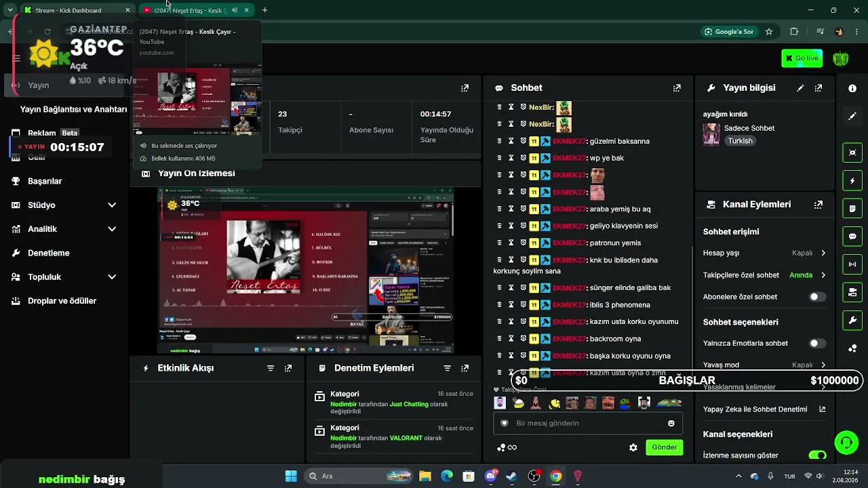This screenshot has height=488, width=868.
Task: Bookmark this page with the star icon
Action: pos(769,32)
